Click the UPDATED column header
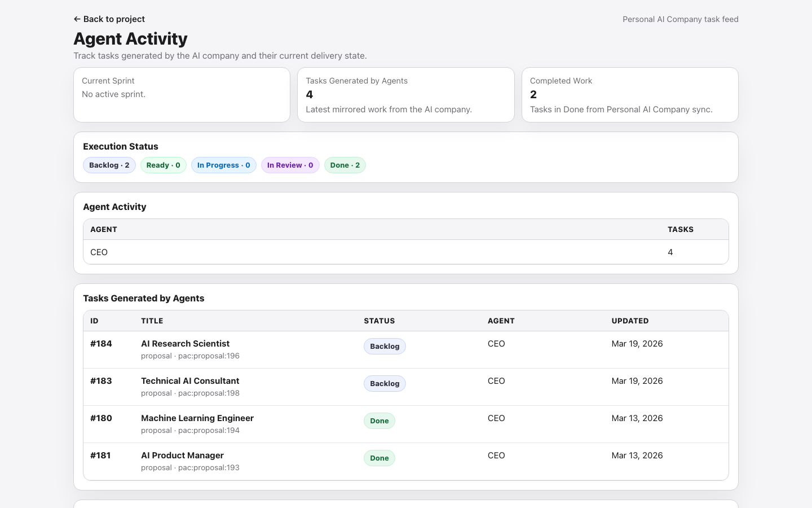Viewport: 812px width, 508px height. click(x=630, y=321)
